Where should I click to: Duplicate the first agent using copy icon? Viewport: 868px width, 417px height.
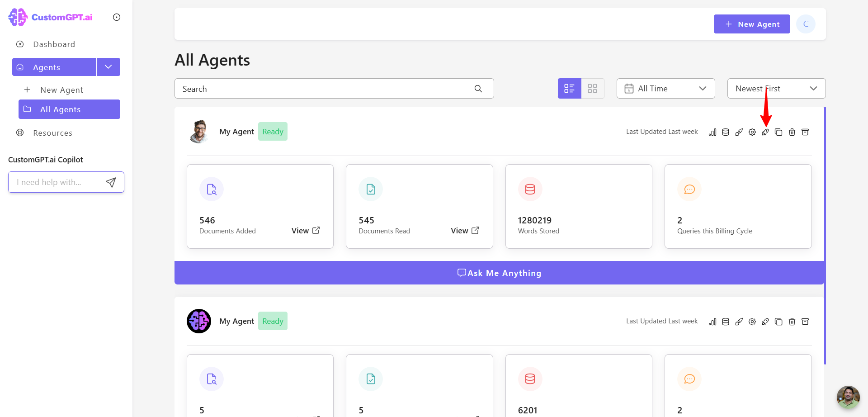(x=778, y=132)
